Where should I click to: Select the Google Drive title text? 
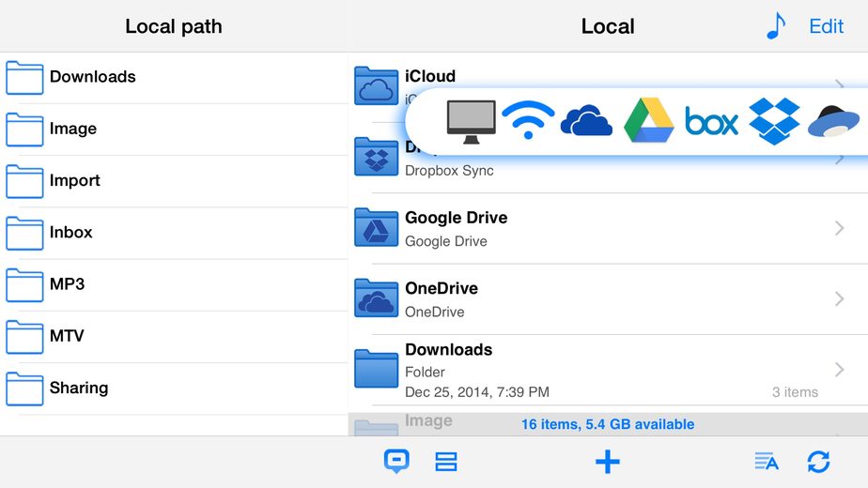click(x=457, y=218)
